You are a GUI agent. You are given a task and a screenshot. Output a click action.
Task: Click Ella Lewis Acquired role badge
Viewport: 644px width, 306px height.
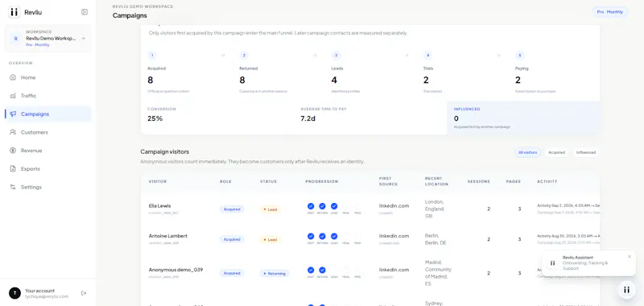pos(232,209)
